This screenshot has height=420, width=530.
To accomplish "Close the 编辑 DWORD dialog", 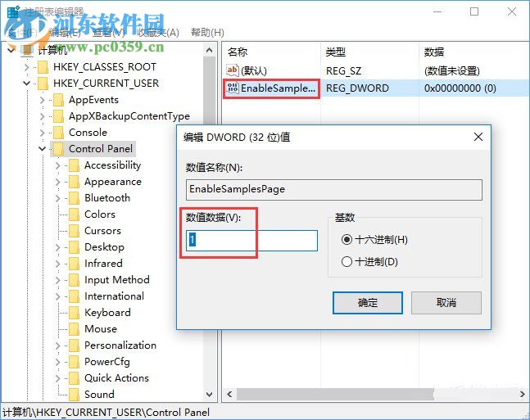I will (478, 137).
